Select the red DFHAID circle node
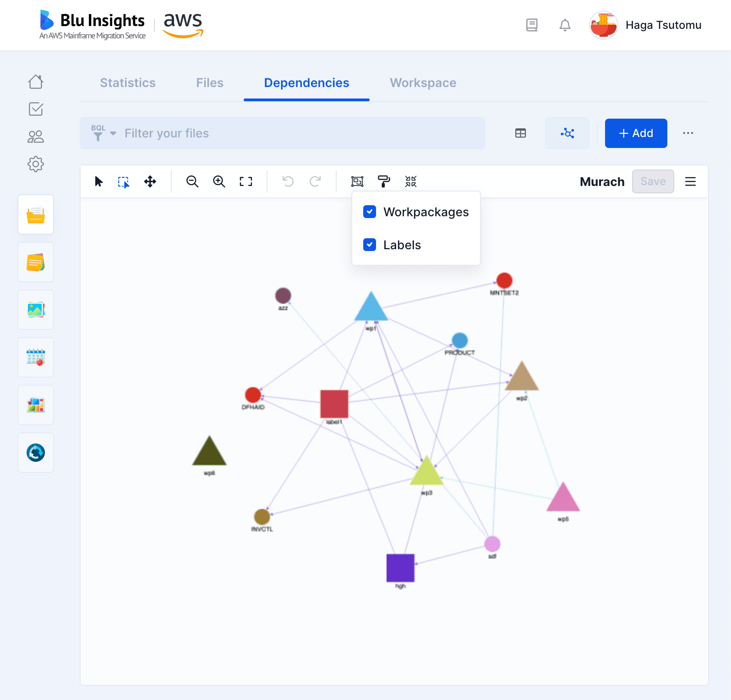 click(x=253, y=395)
